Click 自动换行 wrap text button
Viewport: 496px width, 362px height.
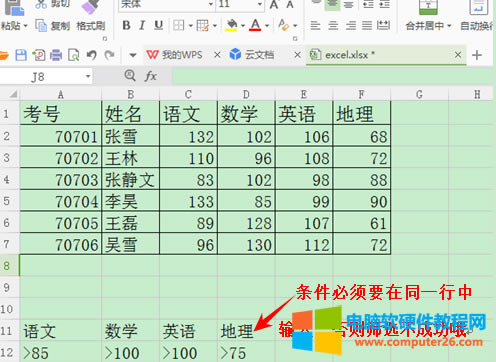(x=477, y=25)
